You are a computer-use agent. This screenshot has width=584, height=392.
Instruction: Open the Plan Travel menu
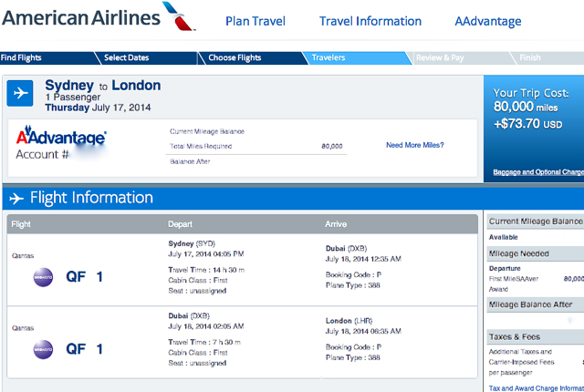(x=255, y=21)
